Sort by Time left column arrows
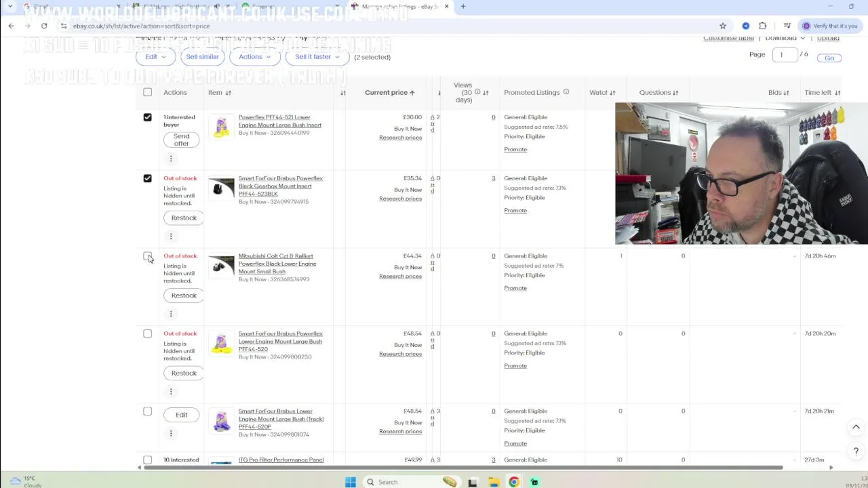Screen dimensions: 868x488 pyautogui.click(x=837, y=93)
